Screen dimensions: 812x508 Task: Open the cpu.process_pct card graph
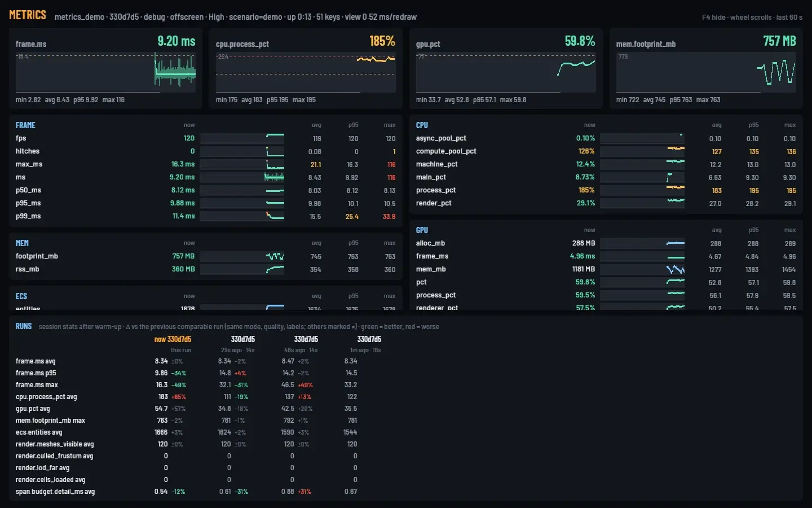point(306,72)
